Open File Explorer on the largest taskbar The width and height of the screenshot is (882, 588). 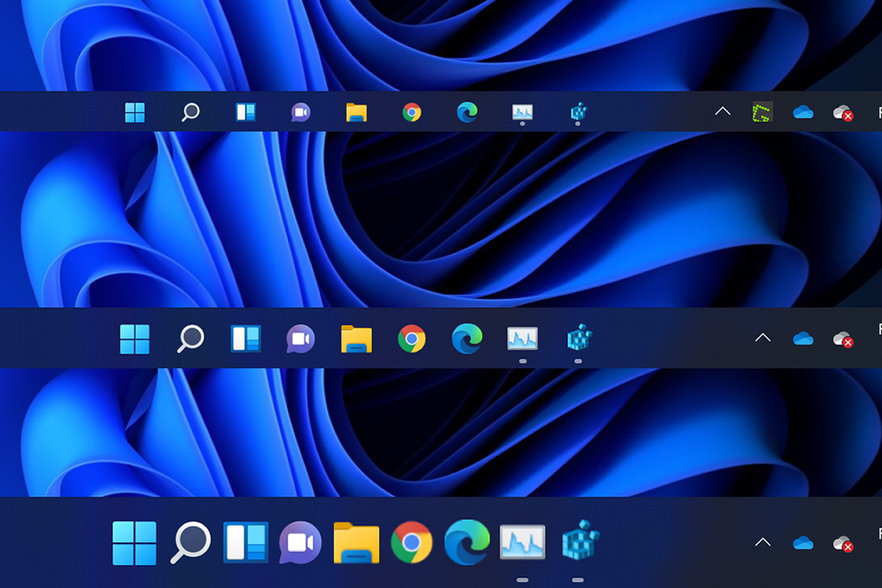[356, 543]
